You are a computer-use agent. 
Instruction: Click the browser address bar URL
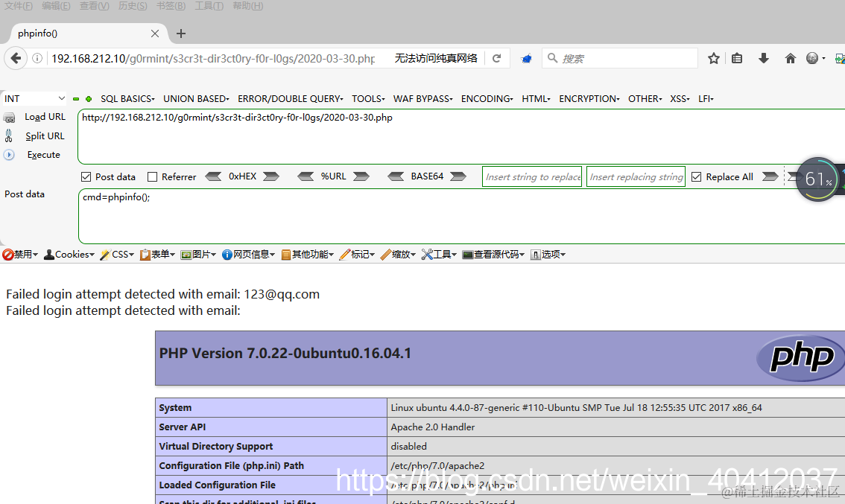click(213, 58)
